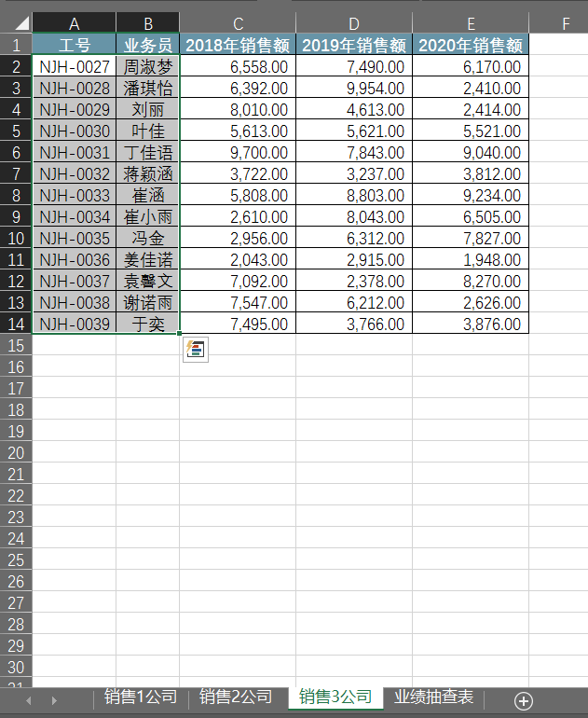The width and height of the screenshot is (588, 718).
Task: Show the next sheet tab with the right arrow
Action: click(54, 700)
